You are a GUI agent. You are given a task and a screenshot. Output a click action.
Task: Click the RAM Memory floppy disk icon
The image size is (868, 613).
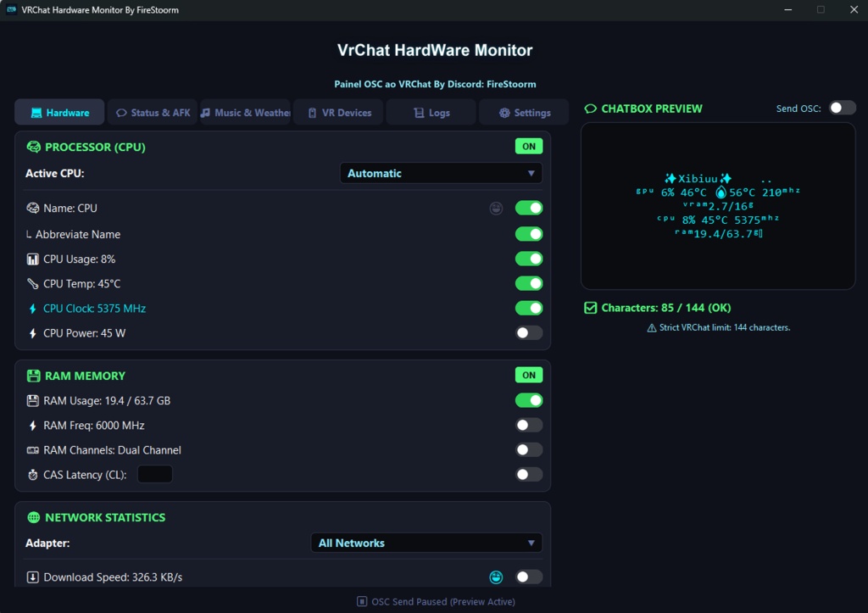click(x=34, y=376)
